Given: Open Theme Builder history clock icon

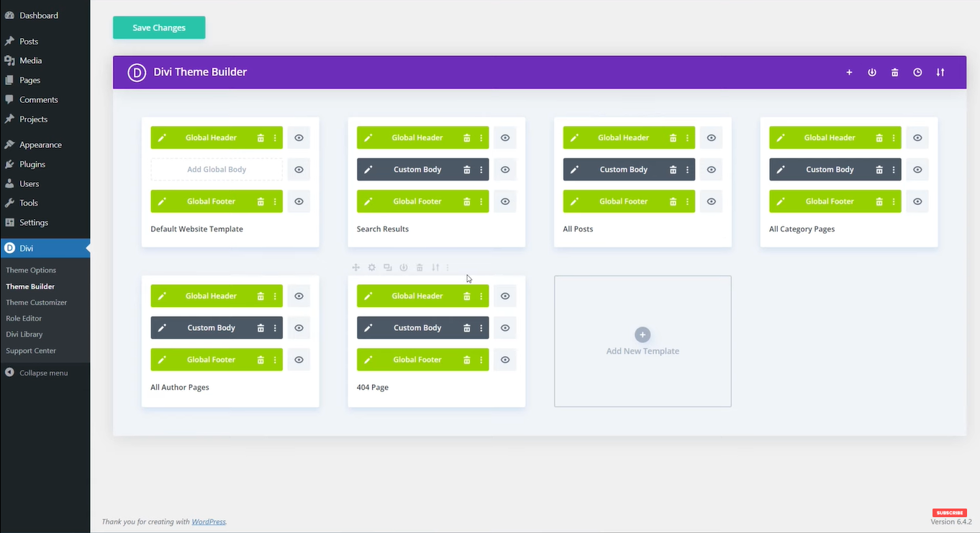Looking at the screenshot, I should [917, 73].
